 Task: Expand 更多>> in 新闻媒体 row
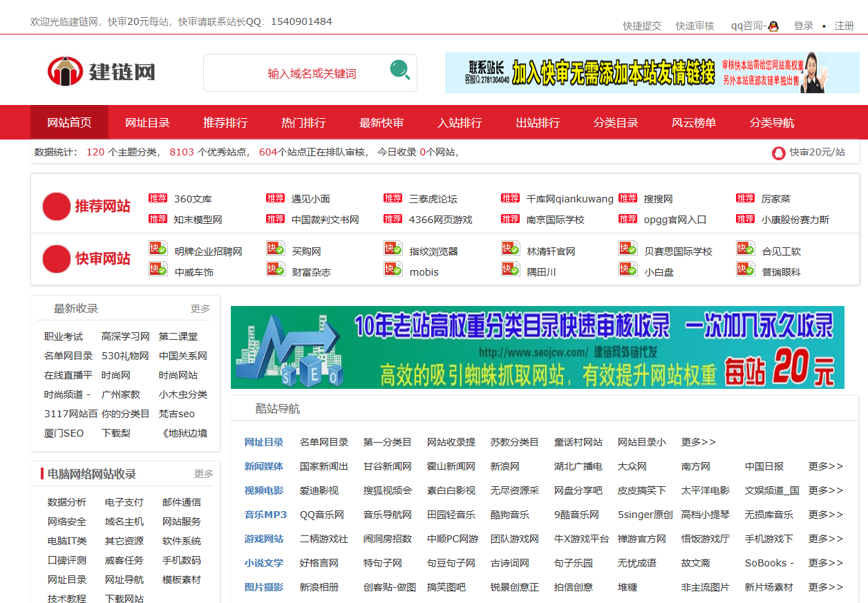(826, 466)
